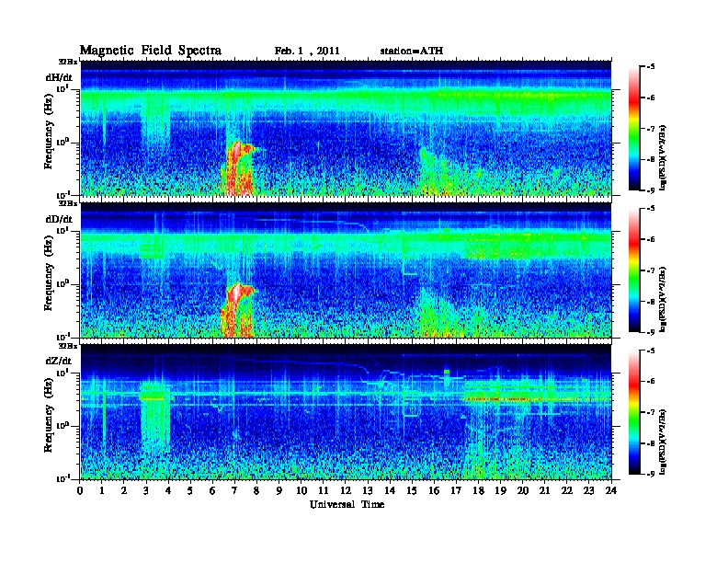Select the dH/dt panel label
Screen dimensions: 728x563
[x=60, y=77]
